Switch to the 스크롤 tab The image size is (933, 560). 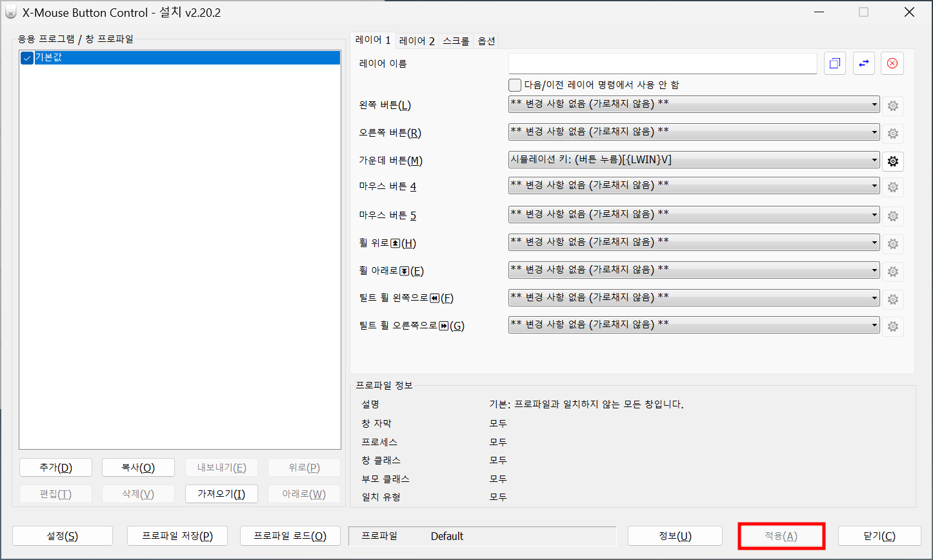click(456, 40)
